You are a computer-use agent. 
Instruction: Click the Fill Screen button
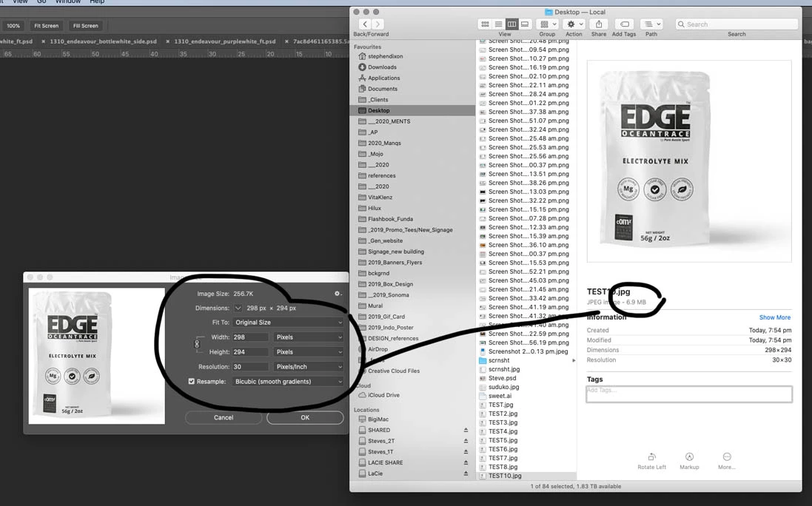(85, 26)
